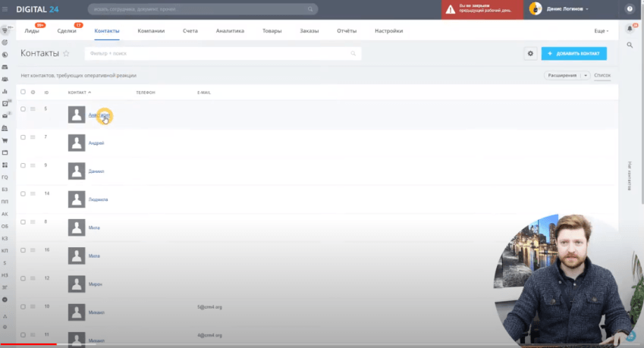This screenshot has width=644, height=348.
Task: Switch to the Товары tab
Action: pyautogui.click(x=272, y=31)
